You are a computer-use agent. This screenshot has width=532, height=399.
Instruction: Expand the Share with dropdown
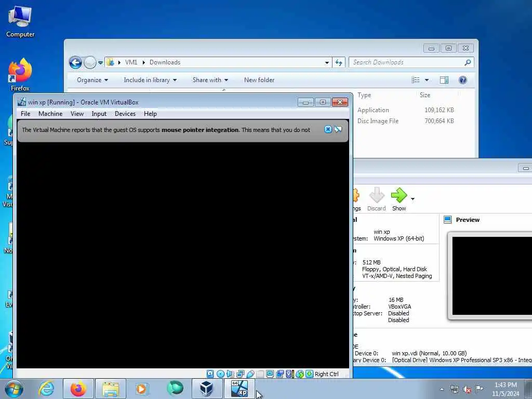210,80
